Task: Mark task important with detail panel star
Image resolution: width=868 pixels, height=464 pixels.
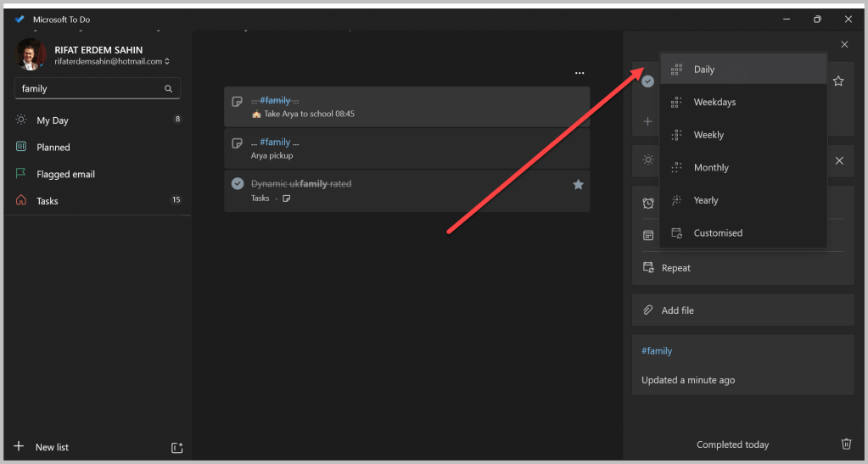Action: click(x=838, y=81)
